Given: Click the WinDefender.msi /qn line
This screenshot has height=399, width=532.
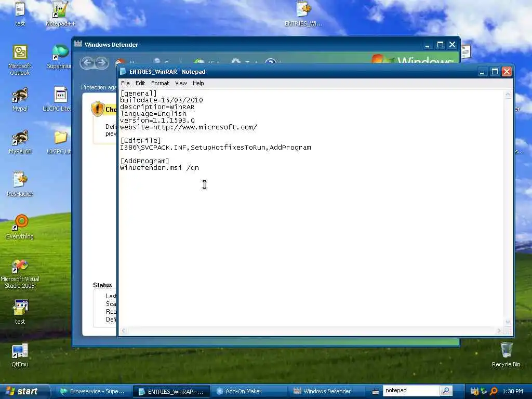Looking at the screenshot, I should (x=159, y=168).
